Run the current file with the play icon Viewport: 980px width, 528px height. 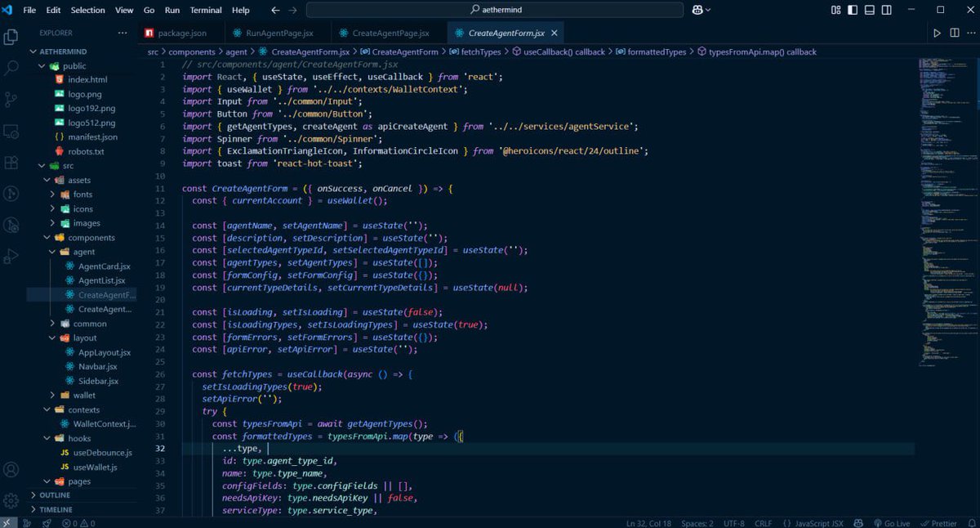coord(938,33)
